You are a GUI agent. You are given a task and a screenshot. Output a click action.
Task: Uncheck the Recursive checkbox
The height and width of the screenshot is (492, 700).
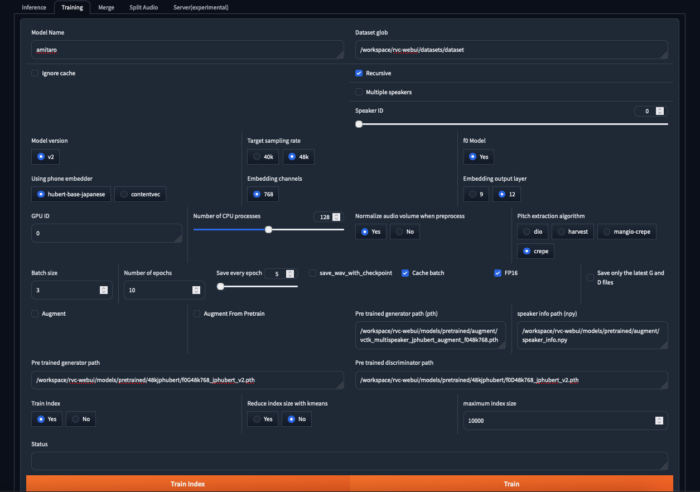click(360, 73)
